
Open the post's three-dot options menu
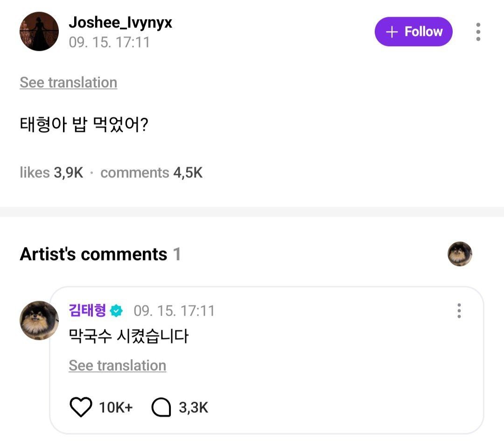[x=478, y=32]
